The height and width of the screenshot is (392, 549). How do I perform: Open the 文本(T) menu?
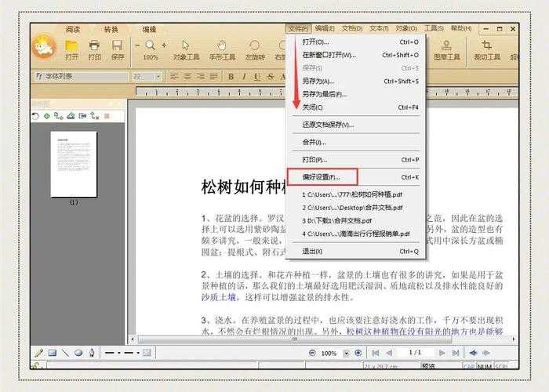379,28
